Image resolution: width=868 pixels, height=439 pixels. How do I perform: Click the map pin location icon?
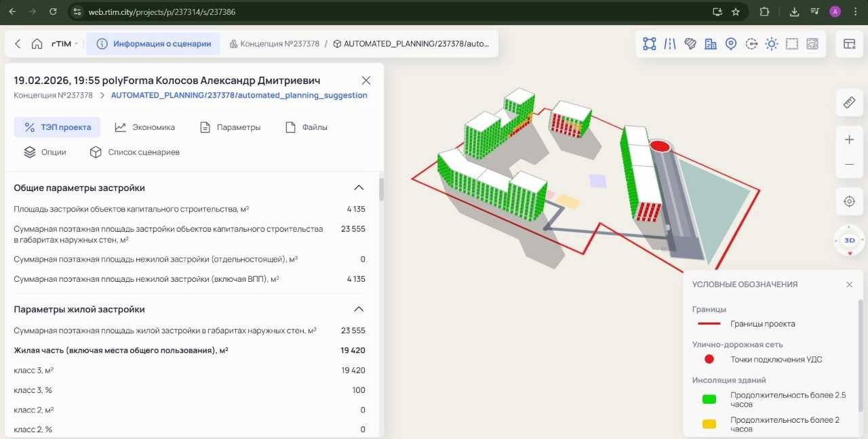[731, 44]
